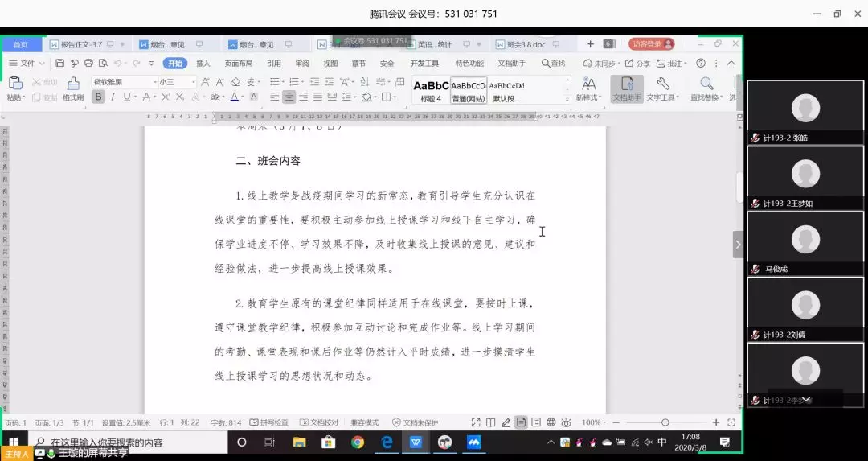Screen dimensions: 868x461
Task: Expand the styles gallery list
Action: point(567,97)
